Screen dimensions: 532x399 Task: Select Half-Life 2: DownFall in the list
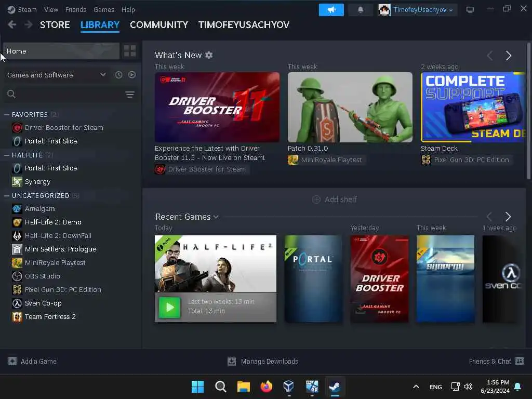pos(58,235)
